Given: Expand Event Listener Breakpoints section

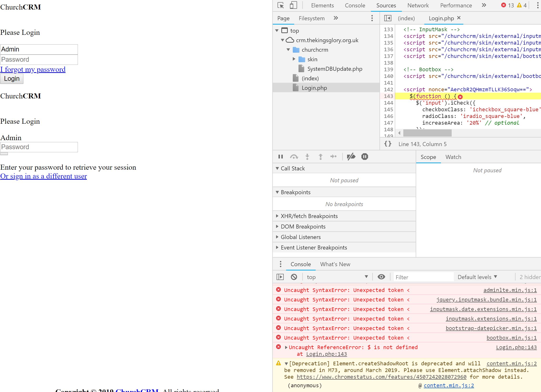Looking at the screenshot, I should [277, 247].
